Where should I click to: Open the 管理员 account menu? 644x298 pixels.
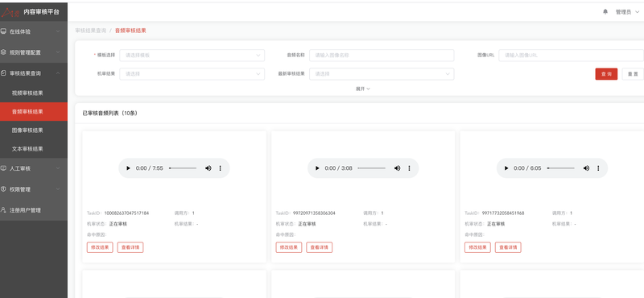coord(627,12)
